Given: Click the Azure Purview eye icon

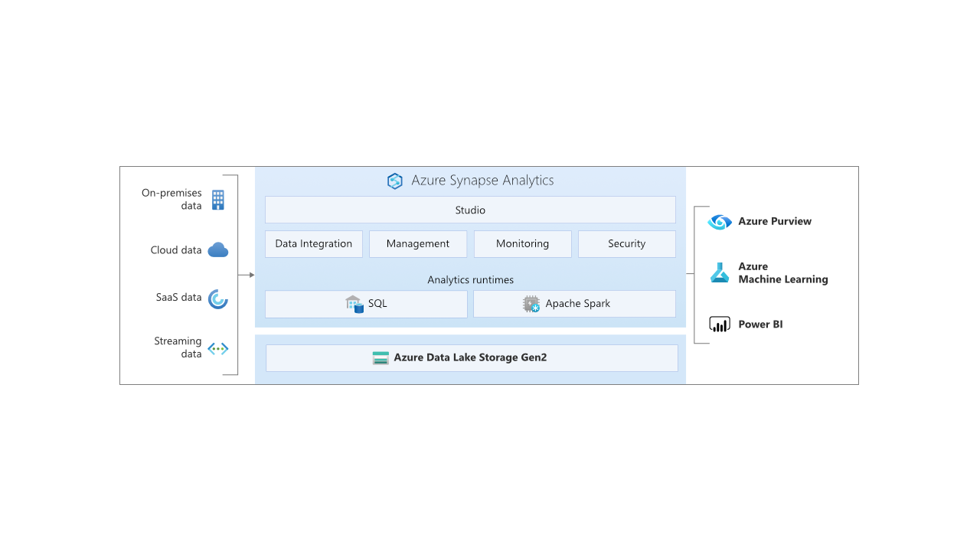Looking at the screenshot, I should (x=720, y=222).
